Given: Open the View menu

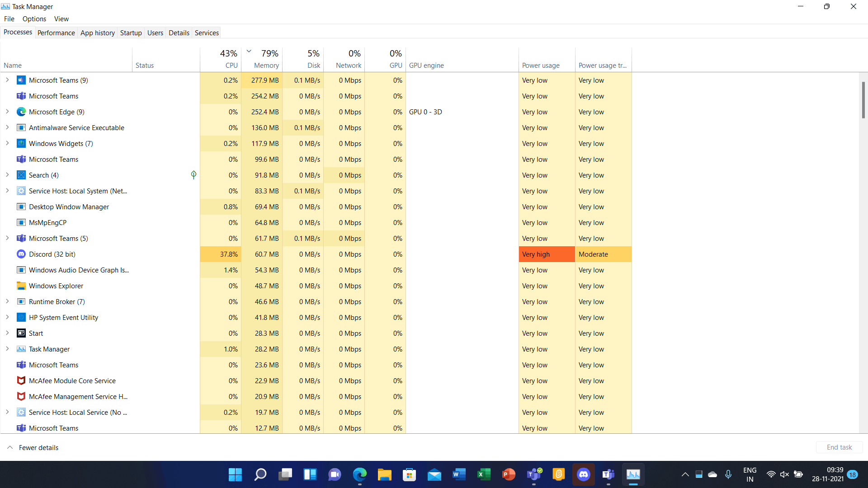Looking at the screenshot, I should 61,19.
